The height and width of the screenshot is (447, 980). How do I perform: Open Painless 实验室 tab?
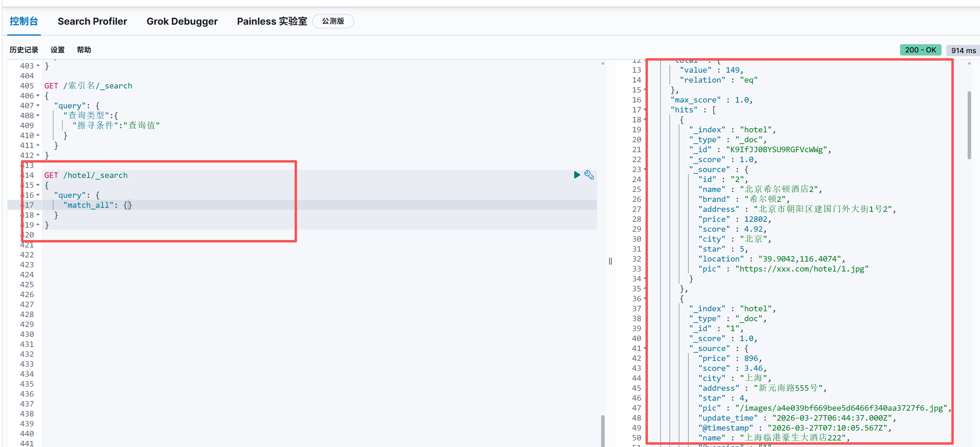272,21
